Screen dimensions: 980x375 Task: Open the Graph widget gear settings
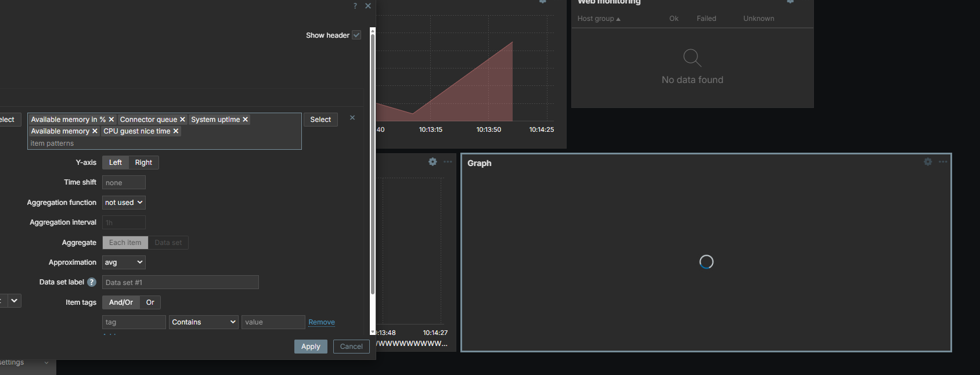pos(928,162)
